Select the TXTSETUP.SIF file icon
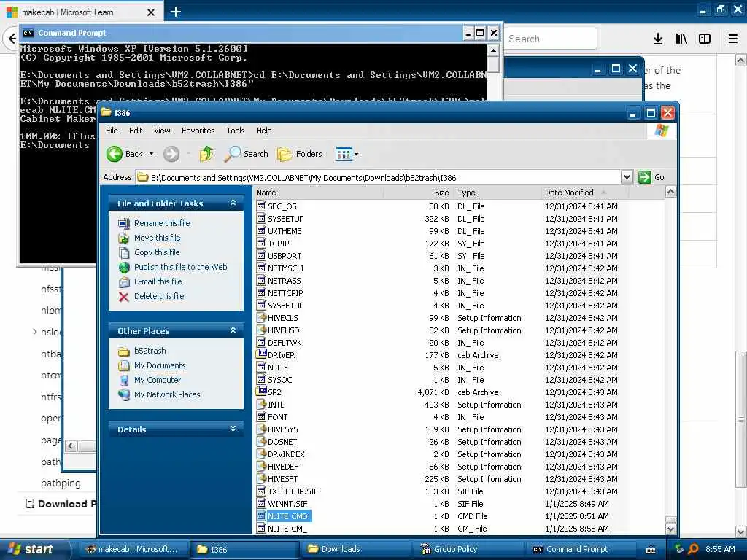Screen dimensions: 747x560 [261, 491]
